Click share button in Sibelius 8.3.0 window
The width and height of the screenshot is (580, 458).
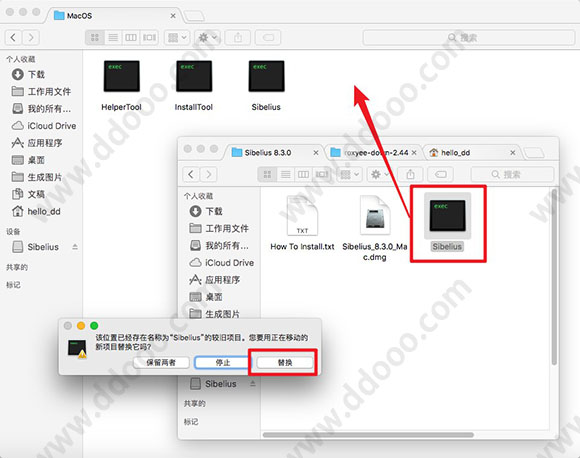[x=410, y=174]
